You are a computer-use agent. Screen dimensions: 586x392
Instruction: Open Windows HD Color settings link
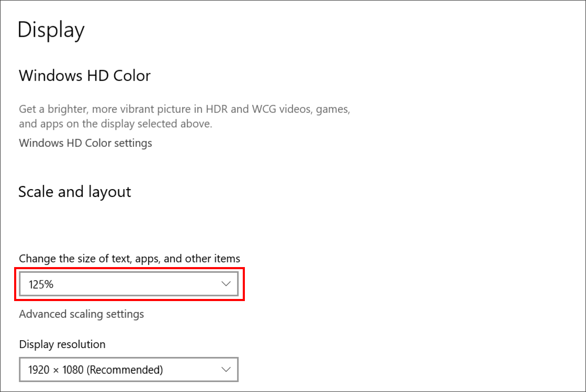point(86,143)
